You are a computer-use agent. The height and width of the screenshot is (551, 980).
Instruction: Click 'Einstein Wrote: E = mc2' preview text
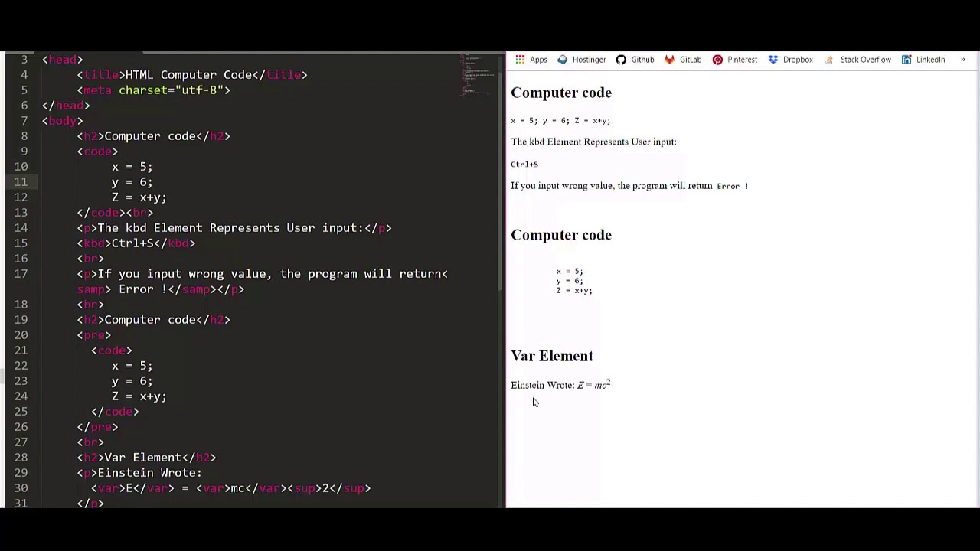(560, 385)
